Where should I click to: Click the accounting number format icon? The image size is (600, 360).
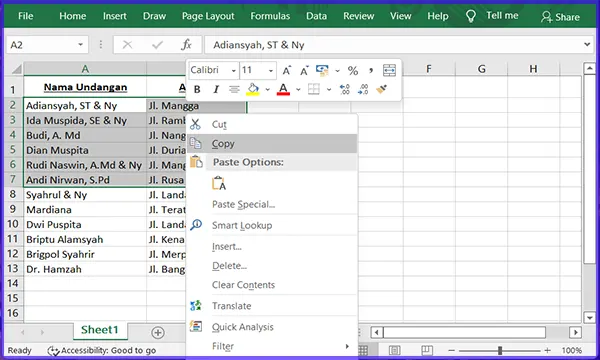(322, 70)
